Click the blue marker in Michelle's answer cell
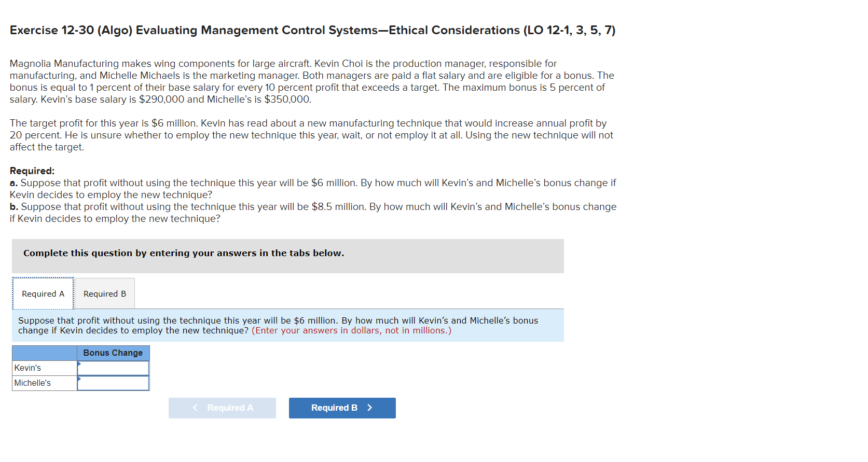This screenshot has width=868, height=462. (x=79, y=380)
